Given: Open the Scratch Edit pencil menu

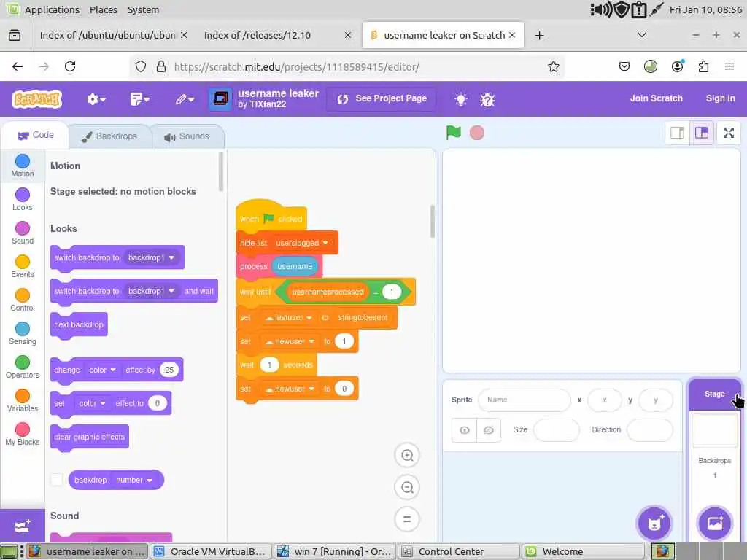Looking at the screenshot, I should click(x=185, y=99).
